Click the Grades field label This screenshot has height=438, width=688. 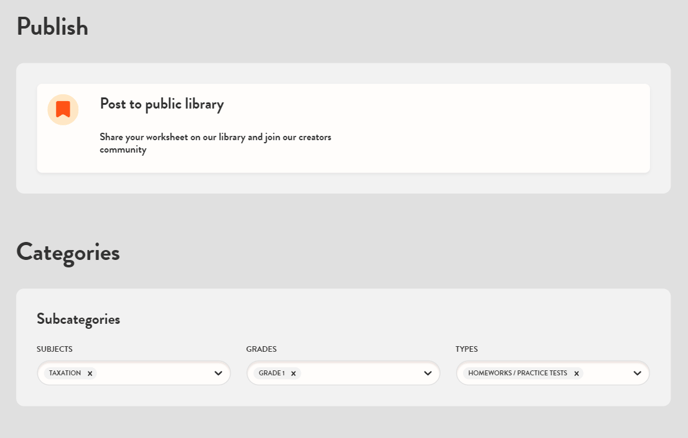point(261,349)
